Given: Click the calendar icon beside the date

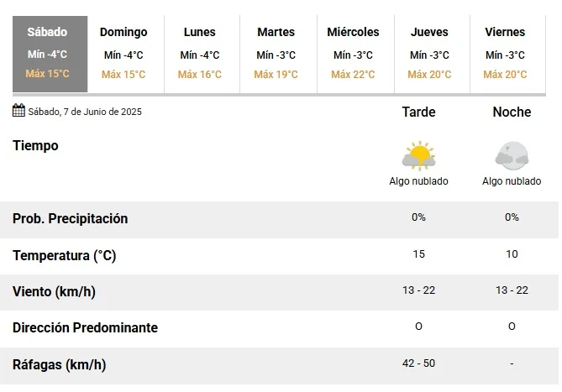Looking at the screenshot, I should (18, 111).
